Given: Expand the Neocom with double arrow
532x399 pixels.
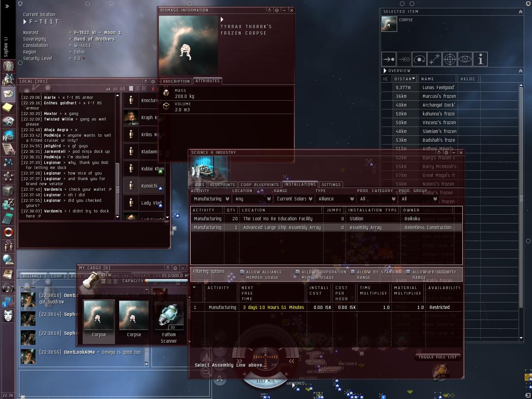Looking at the screenshot, I should pyautogui.click(x=7, y=6).
